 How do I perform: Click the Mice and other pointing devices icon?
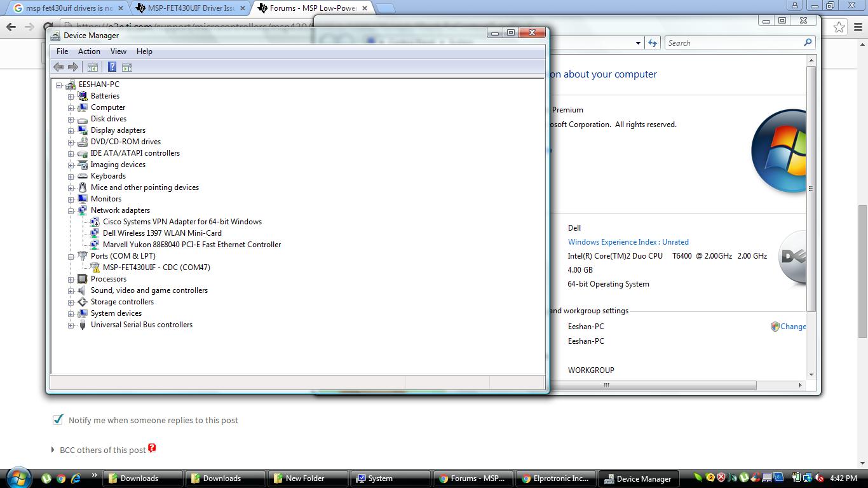pyautogui.click(x=83, y=187)
